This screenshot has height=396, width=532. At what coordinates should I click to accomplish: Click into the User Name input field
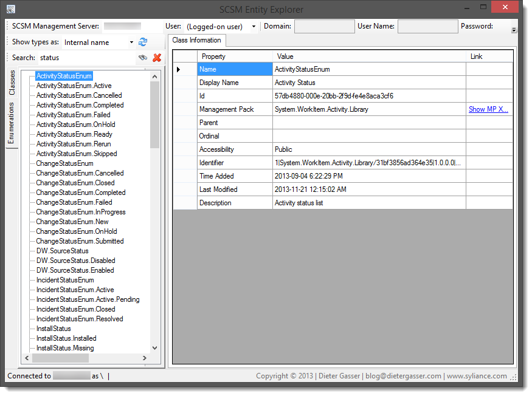tap(428, 27)
